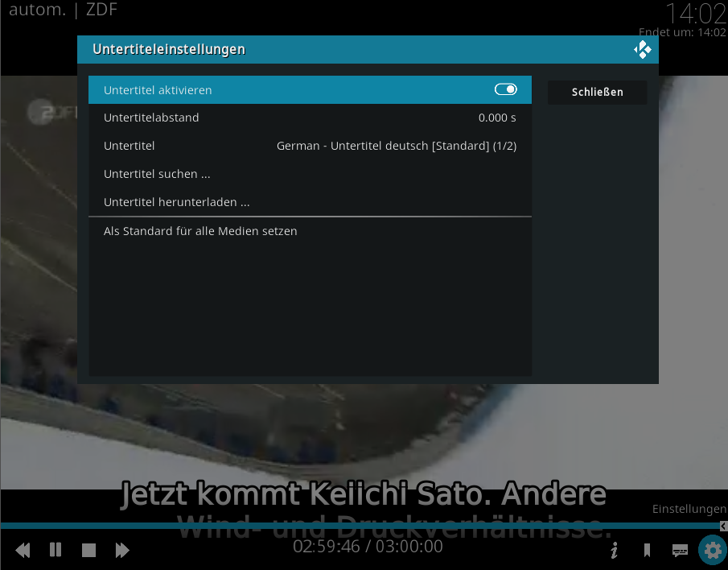Image resolution: width=728 pixels, height=570 pixels.
Task: Click the 02:59:46 / 03:00:00 time display
Action: coord(368,547)
